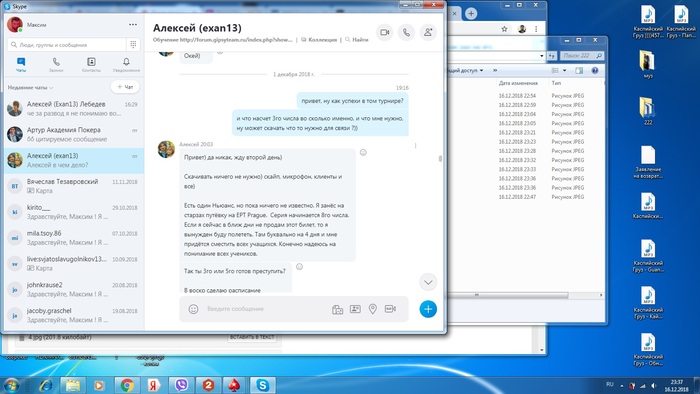The image size is (700, 394).
Task: Open Максим's profile avatar
Action: 15,25
